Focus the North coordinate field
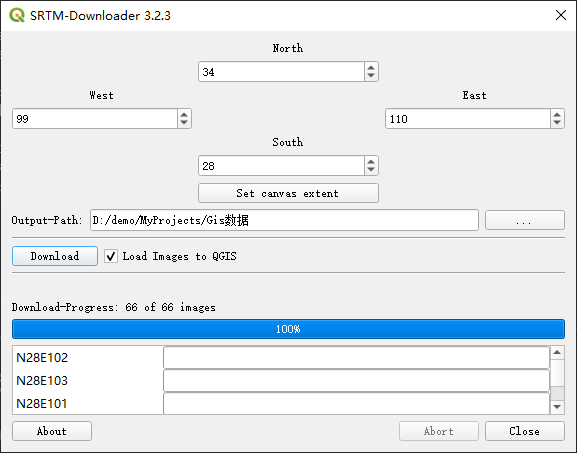The image size is (577, 453). click(282, 72)
